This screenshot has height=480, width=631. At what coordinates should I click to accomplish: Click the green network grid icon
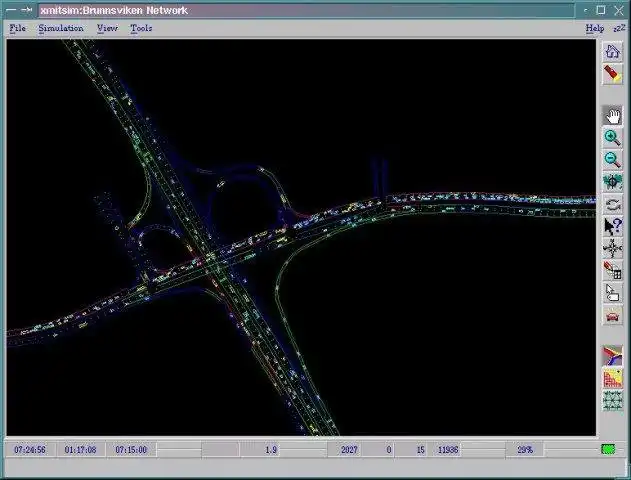(612, 401)
